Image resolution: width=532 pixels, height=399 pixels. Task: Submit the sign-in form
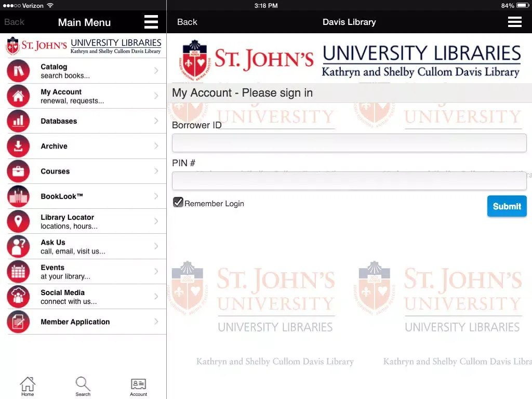click(507, 206)
